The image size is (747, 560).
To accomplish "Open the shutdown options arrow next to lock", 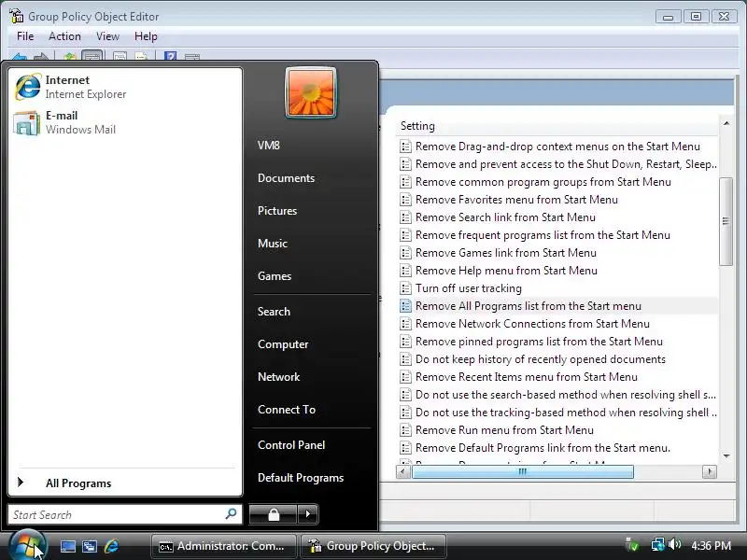I will point(308,514).
